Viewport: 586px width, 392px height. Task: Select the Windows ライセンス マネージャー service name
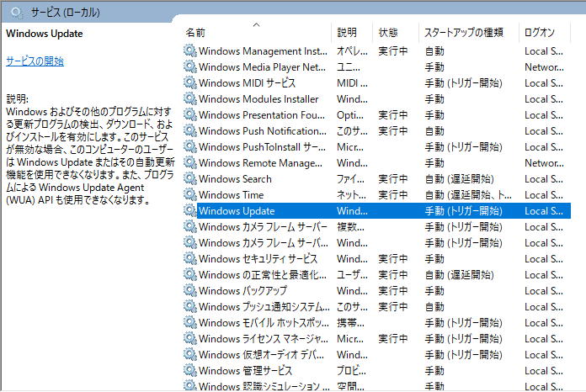[264, 339]
